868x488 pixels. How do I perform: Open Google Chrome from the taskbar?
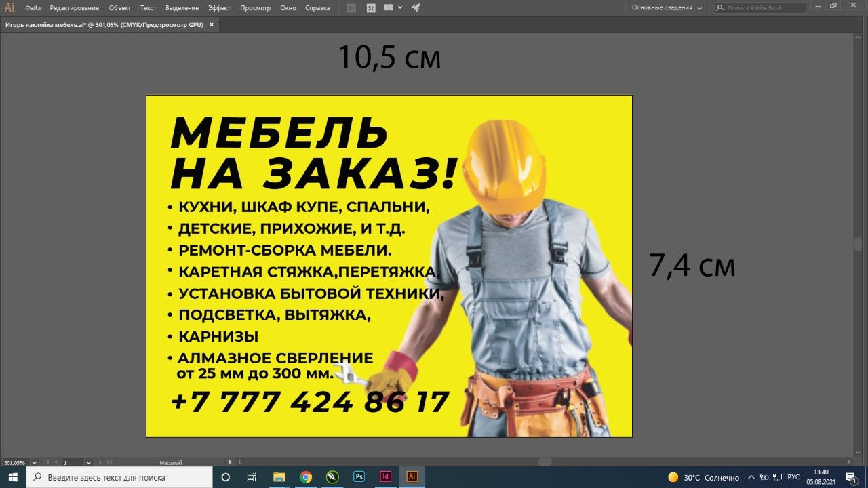[306, 477]
